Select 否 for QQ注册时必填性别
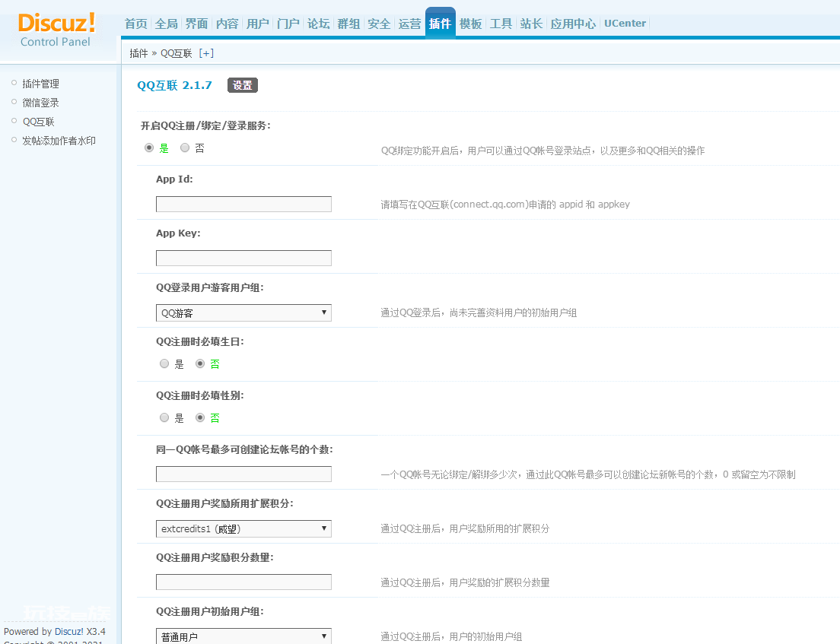This screenshot has height=644, width=840. [200, 418]
